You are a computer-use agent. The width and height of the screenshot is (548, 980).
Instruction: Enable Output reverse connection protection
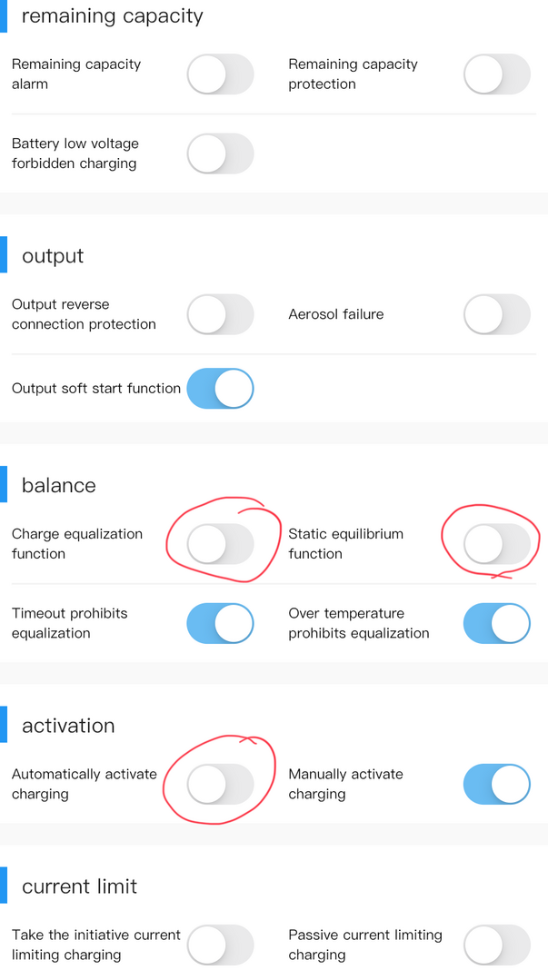point(220,314)
